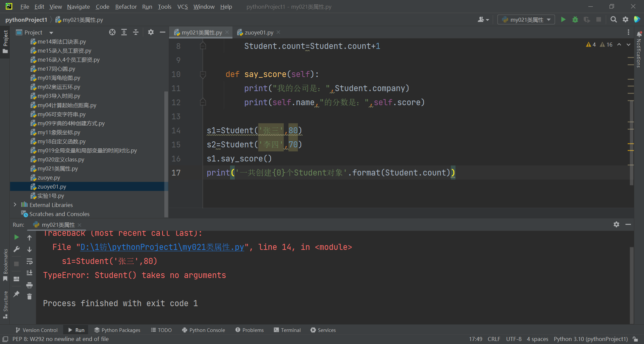Expand all in Project panel
This screenshot has height=344, width=644.
click(x=124, y=32)
